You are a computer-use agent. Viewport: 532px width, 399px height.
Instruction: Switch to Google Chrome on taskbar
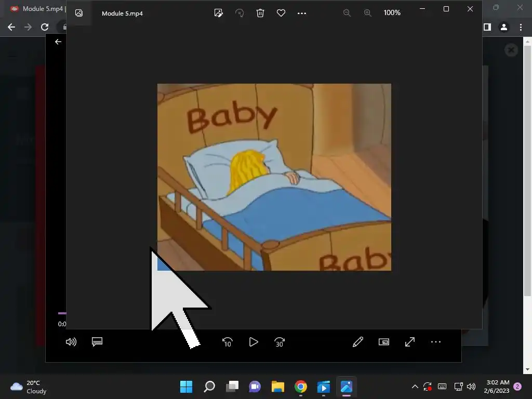point(301,387)
